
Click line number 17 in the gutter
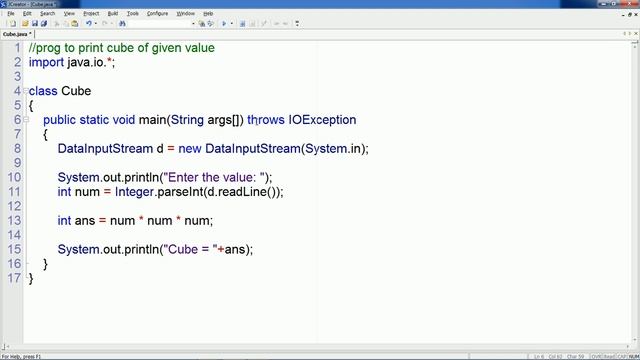(x=14, y=278)
